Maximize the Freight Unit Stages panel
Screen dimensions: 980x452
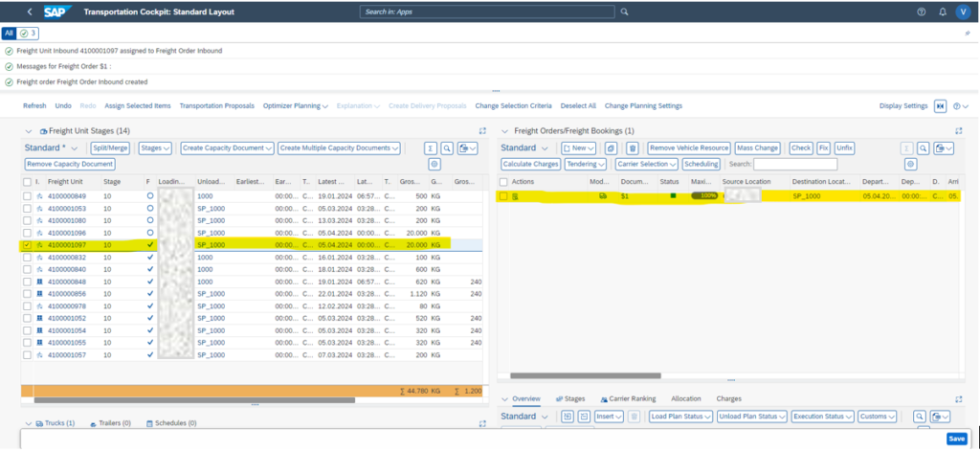482,130
